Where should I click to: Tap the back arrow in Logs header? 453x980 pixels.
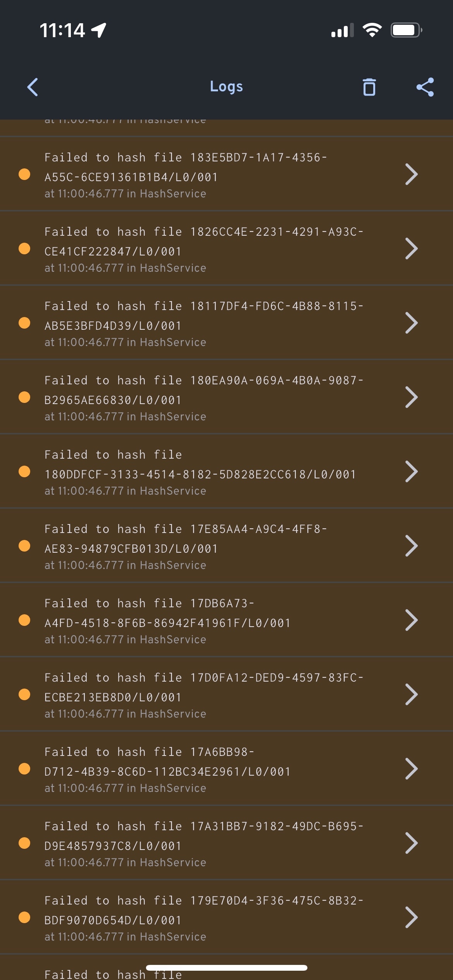point(33,87)
